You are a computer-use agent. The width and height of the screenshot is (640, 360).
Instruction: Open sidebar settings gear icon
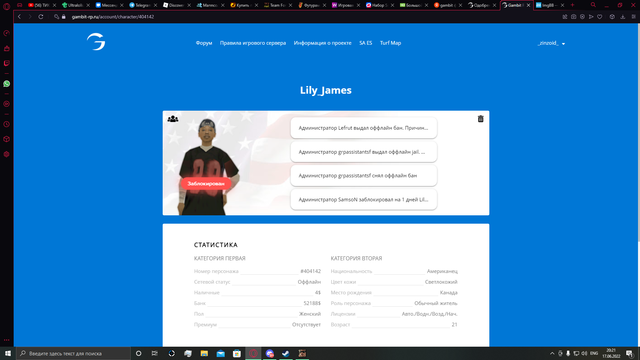[x=7, y=154]
